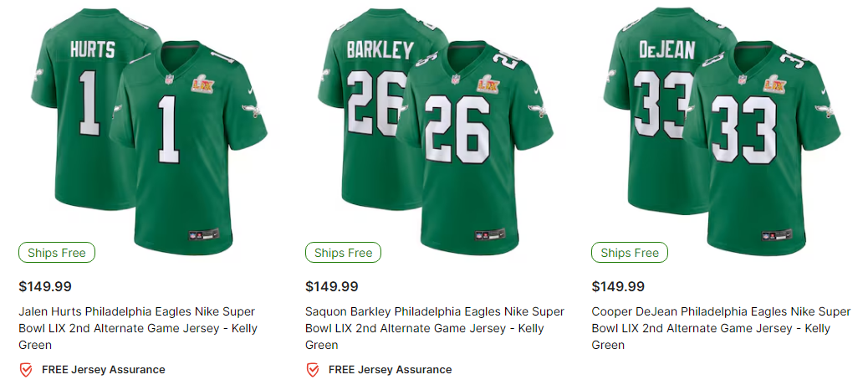The image size is (868, 385).
Task: Click the shield icon under the Hurts jersey
Action: coord(26,369)
